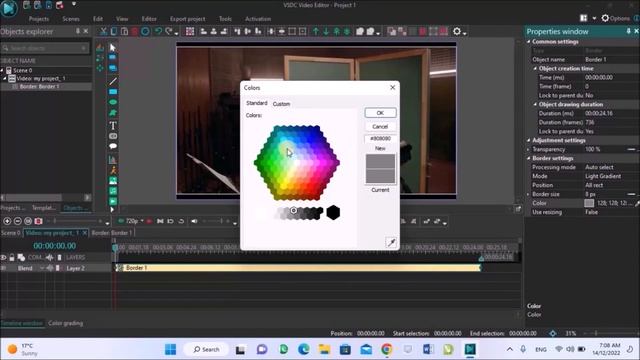Open the Blend mode dropdown on Layer 2
640x360 pixels.
coord(41,268)
